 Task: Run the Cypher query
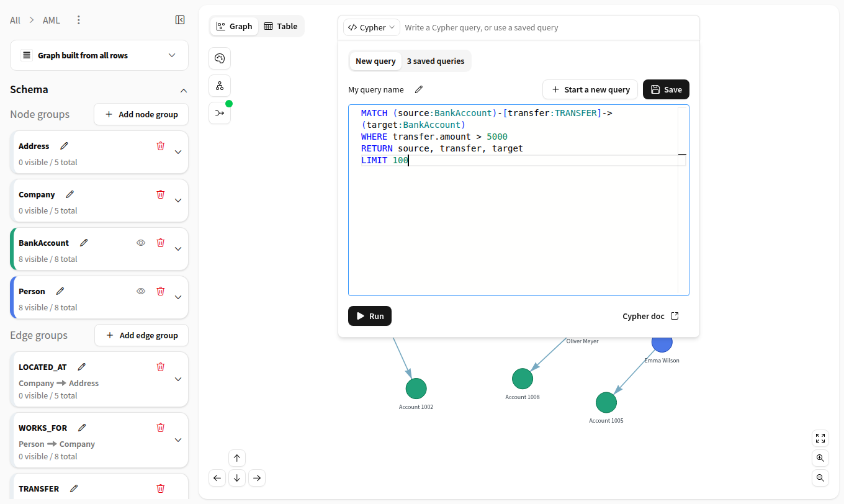pyautogui.click(x=370, y=316)
